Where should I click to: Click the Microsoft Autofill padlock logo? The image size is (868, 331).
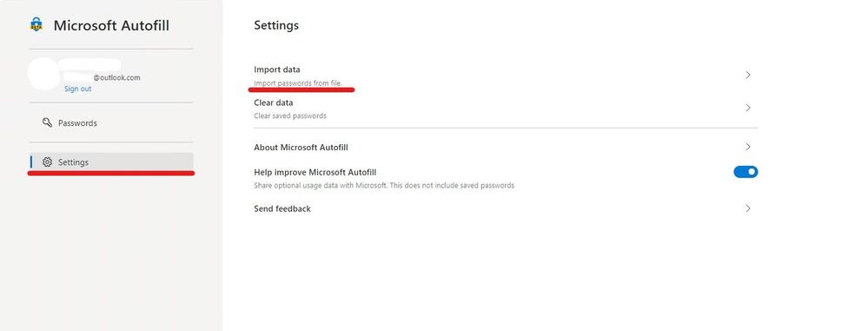(x=36, y=24)
